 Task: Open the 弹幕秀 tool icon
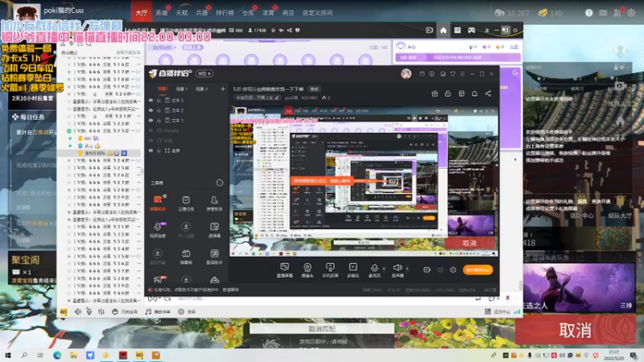pos(186,257)
